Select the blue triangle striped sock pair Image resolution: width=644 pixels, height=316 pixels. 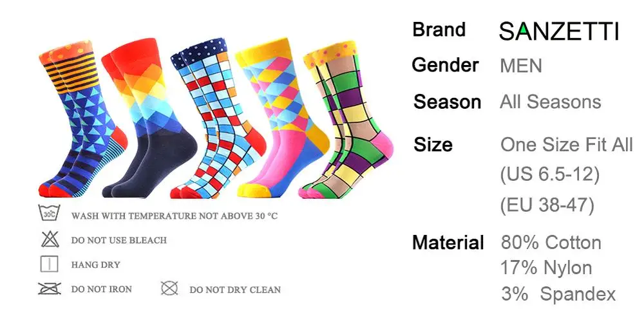(x=82, y=119)
